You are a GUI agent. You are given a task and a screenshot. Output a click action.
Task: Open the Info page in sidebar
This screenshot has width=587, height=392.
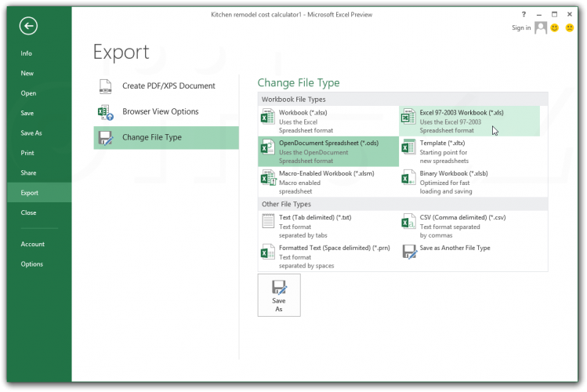click(26, 53)
